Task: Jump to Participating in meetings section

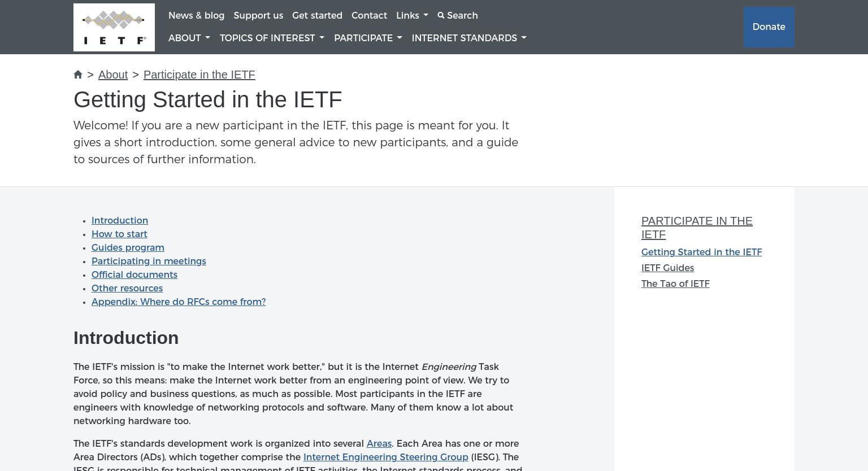Action: click(x=149, y=261)
